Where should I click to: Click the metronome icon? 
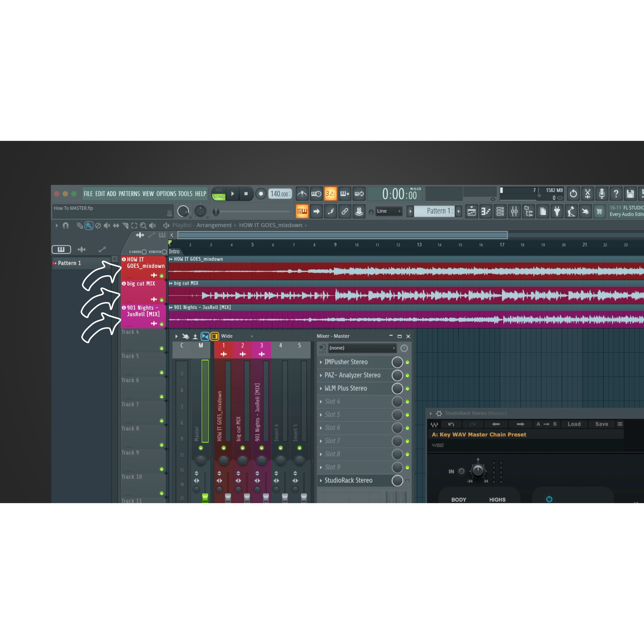[302, 194]
